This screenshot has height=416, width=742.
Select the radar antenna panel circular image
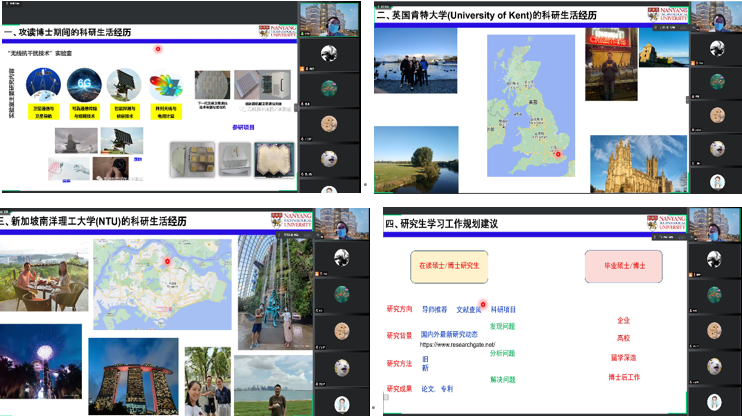click(x=125, y=83)
